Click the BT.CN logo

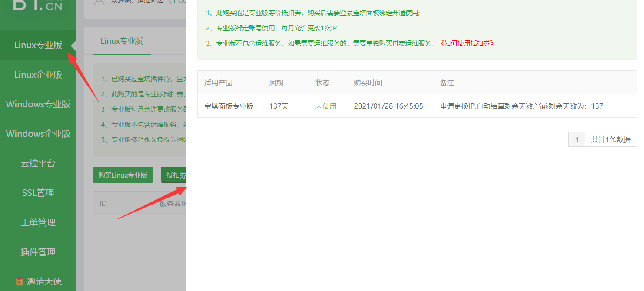(37, 4)
